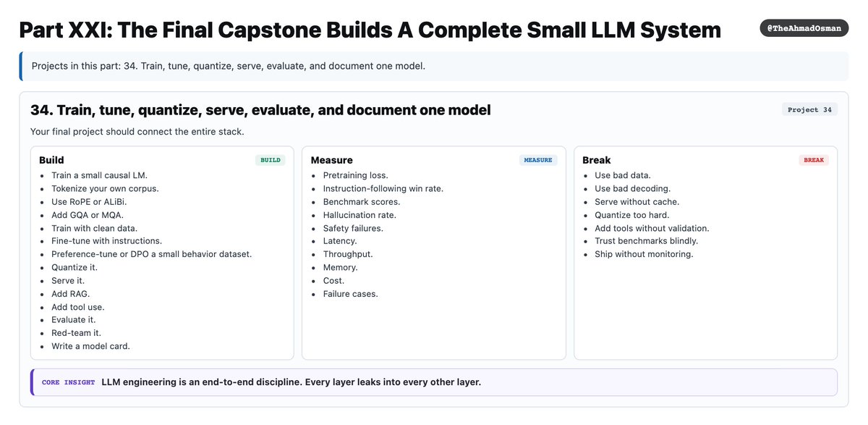
Task: Click the Measure card heading
Action: (331, 160)
